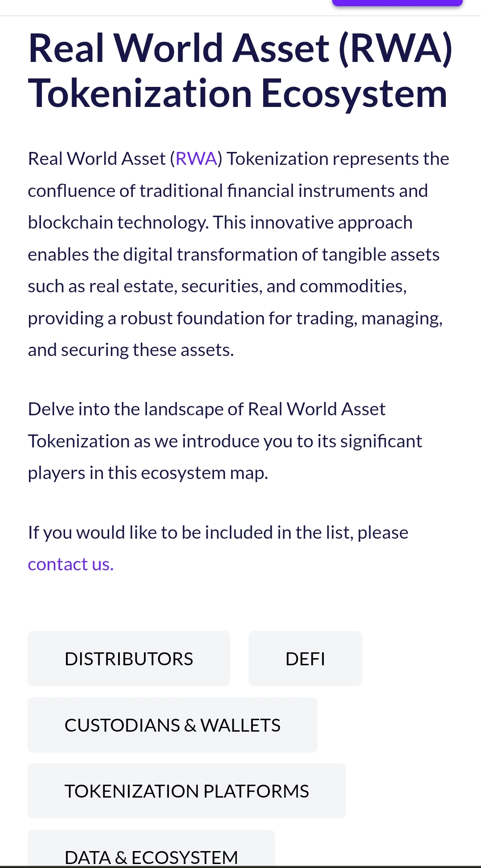Select DATA & ECOSYSTEM category
This screenshot has width=481, height=868.
pyautogui.click(x=151, y=856)
